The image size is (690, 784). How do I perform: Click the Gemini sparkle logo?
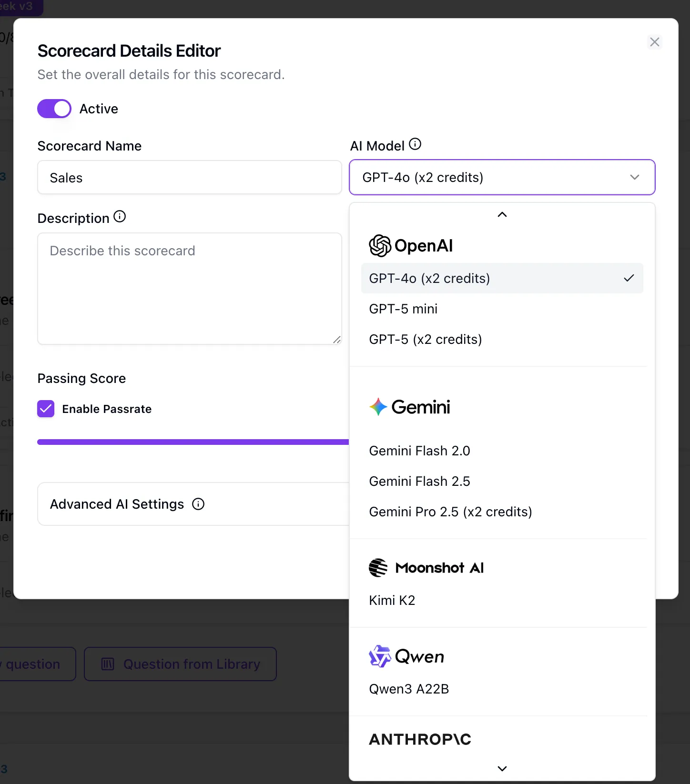click(x=378, y=407)
